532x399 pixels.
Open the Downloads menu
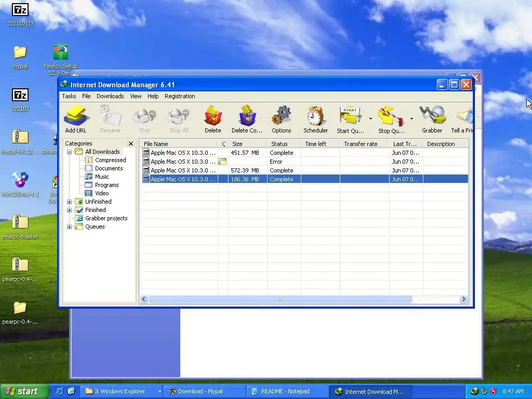tap(110, 96)
